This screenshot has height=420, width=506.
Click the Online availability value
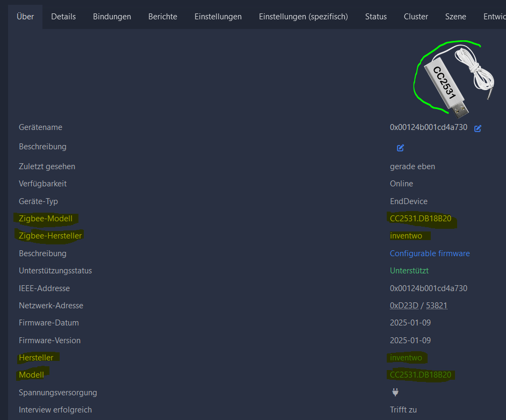tap(401, 184)
